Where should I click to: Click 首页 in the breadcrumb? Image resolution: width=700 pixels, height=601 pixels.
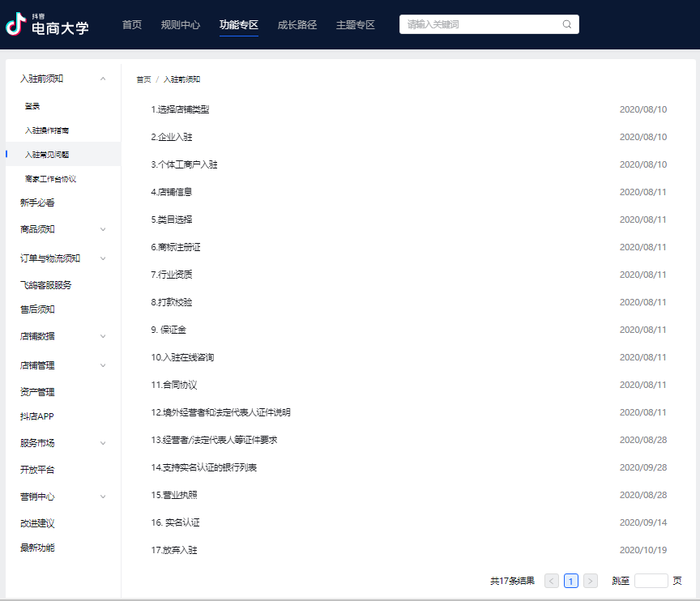click(x=143, y=79)
